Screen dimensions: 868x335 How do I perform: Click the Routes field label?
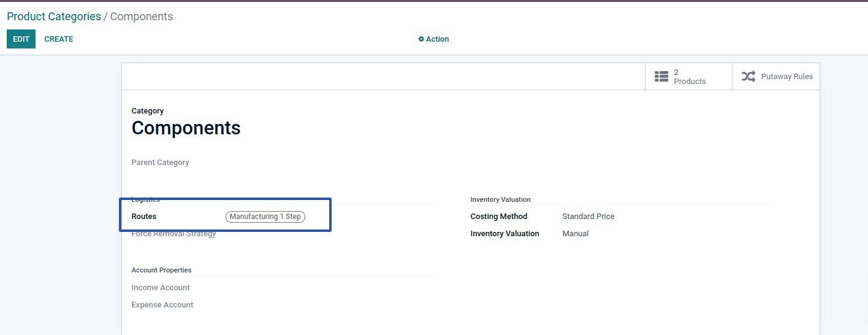pos(144,217)
